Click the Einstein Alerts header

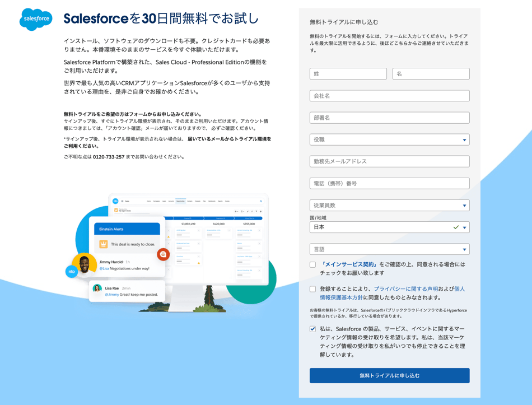coord(127,229)
